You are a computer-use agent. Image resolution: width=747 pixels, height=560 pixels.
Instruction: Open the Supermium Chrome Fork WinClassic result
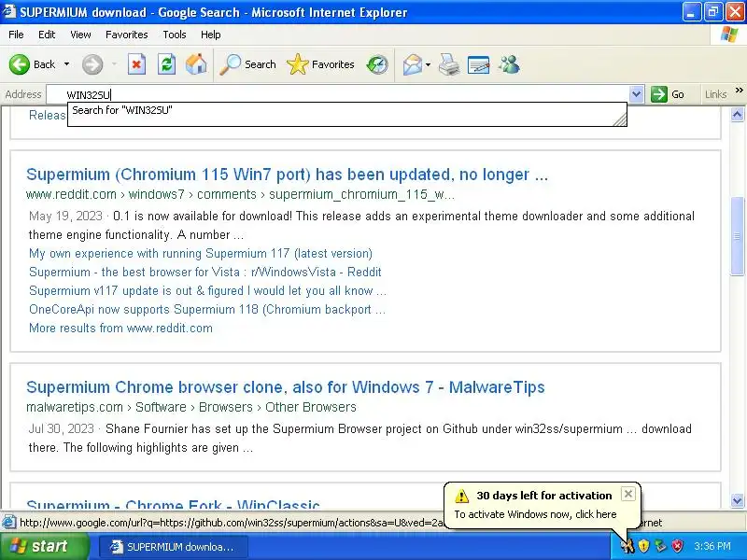[173, 504]
